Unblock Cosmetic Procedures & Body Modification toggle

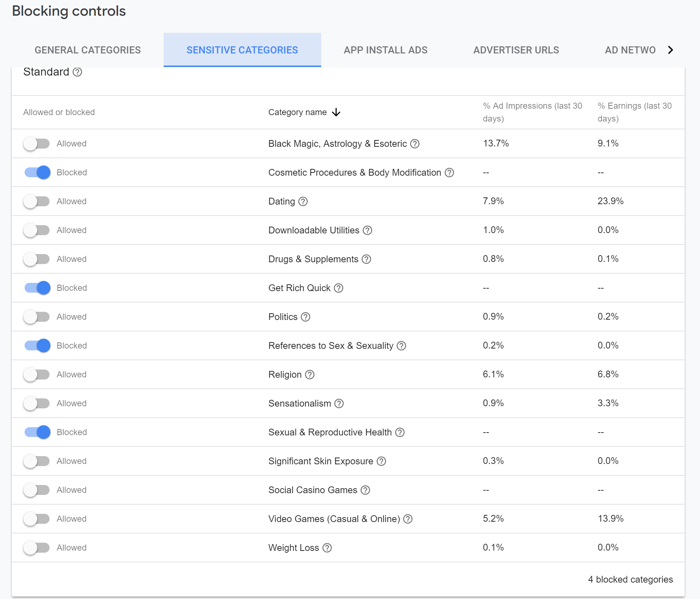click(37, 172)
